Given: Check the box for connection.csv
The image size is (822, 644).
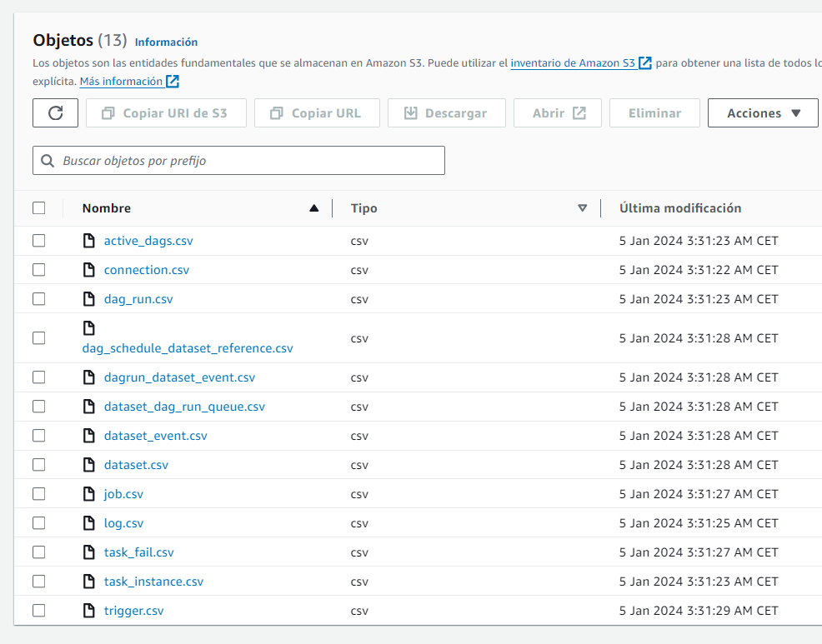Looking at the screenshot, I should [39, 270].
